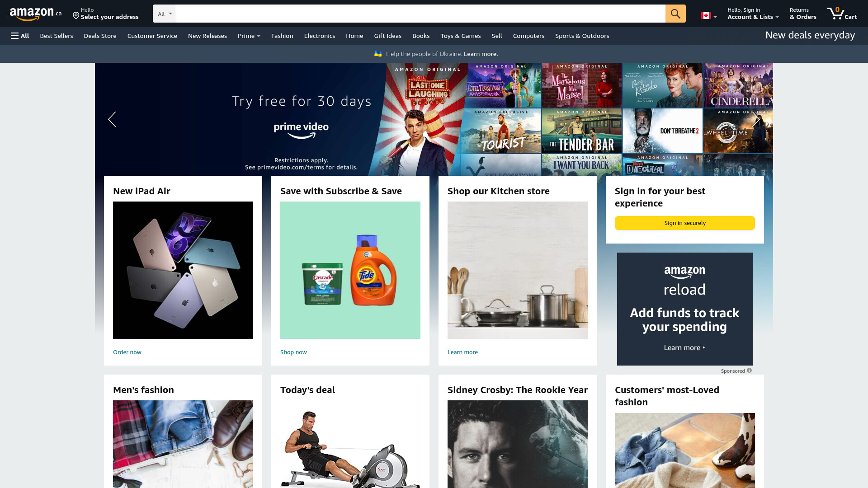
Task: Open Computers nav item
Action: [528, 36]
